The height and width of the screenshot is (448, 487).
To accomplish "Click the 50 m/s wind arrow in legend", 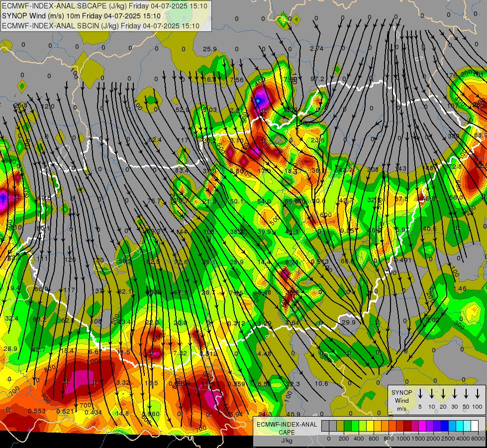I will 466,393.
